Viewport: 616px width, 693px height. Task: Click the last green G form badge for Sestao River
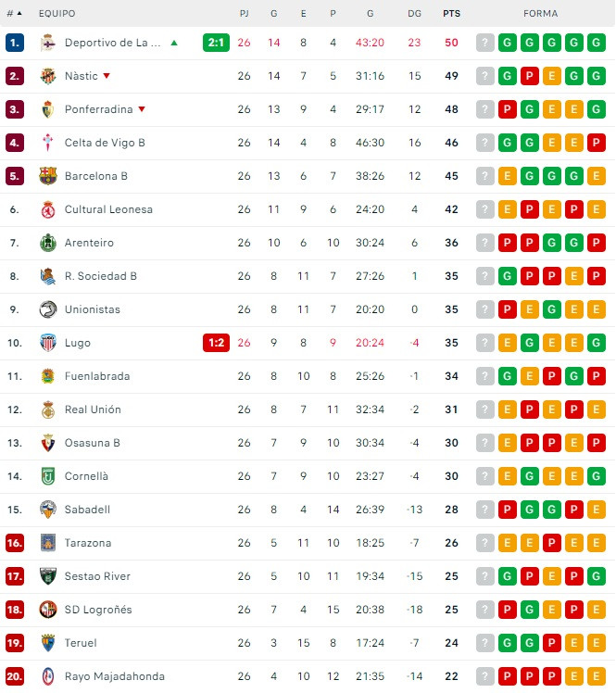(597, 576)
